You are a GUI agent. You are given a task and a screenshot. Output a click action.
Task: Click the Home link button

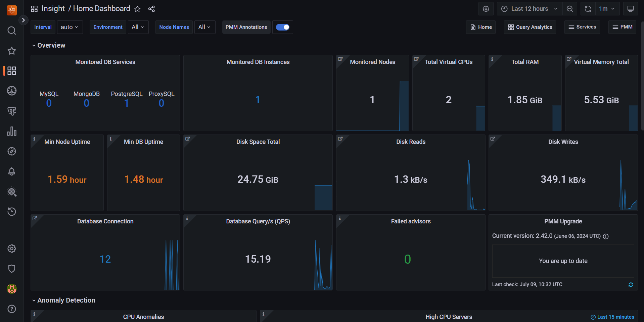(481, 27)
